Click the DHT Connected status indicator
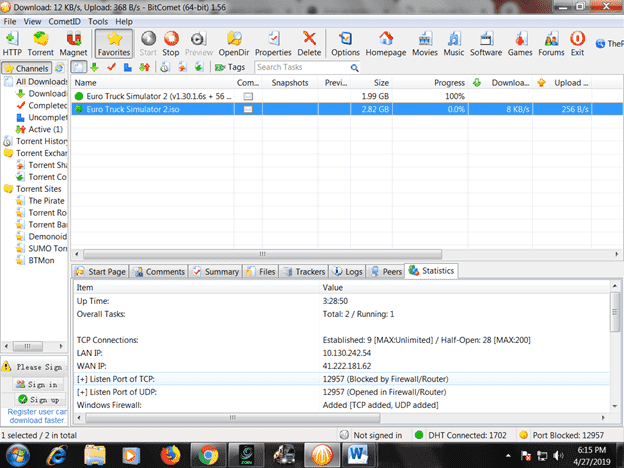Image resolution: width=624 pixels, height=468 pixels. 460,435
